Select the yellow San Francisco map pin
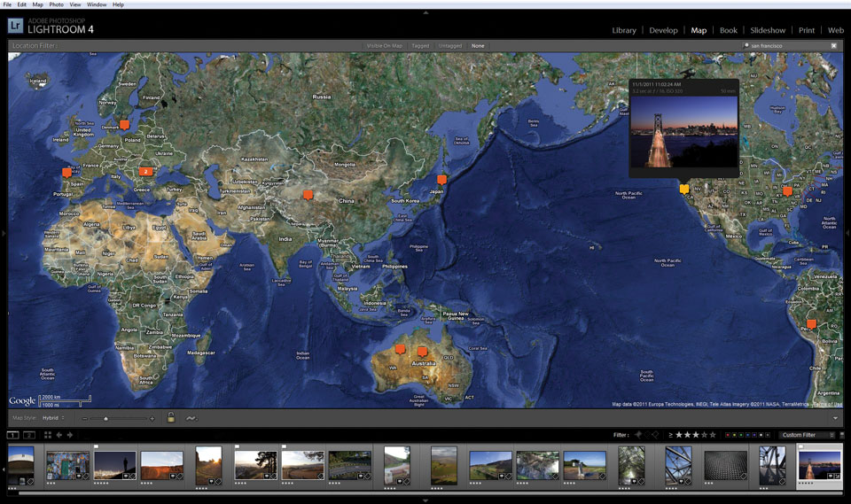The image size is (851, 504). (x=684, y=189)
